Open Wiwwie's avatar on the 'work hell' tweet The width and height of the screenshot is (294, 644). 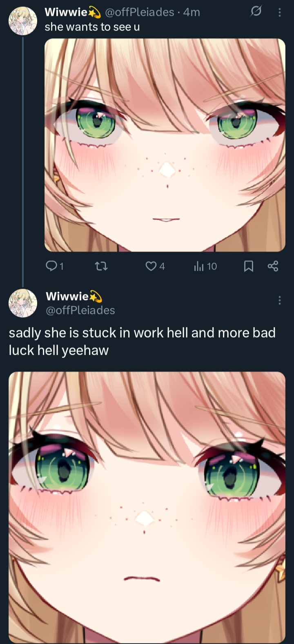pos(23,303)
